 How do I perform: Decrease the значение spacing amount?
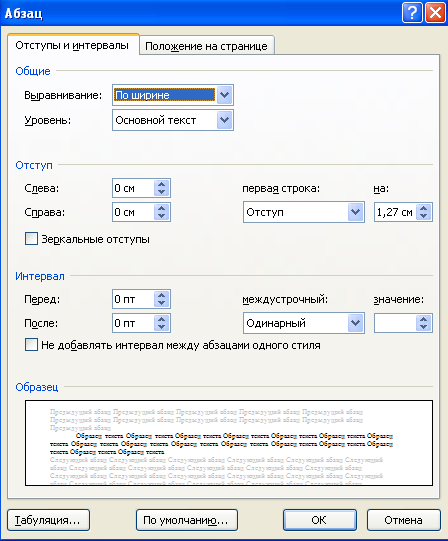click(423, 327)
